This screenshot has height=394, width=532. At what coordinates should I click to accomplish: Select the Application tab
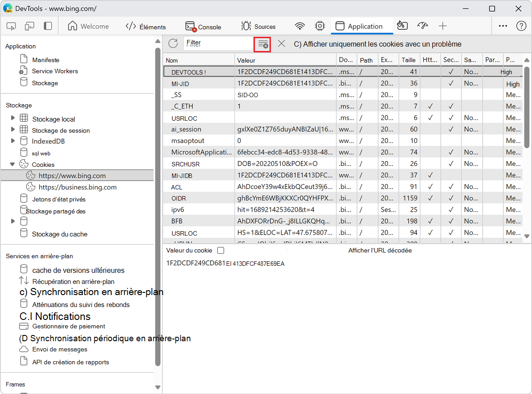click(x=362, y=26)
